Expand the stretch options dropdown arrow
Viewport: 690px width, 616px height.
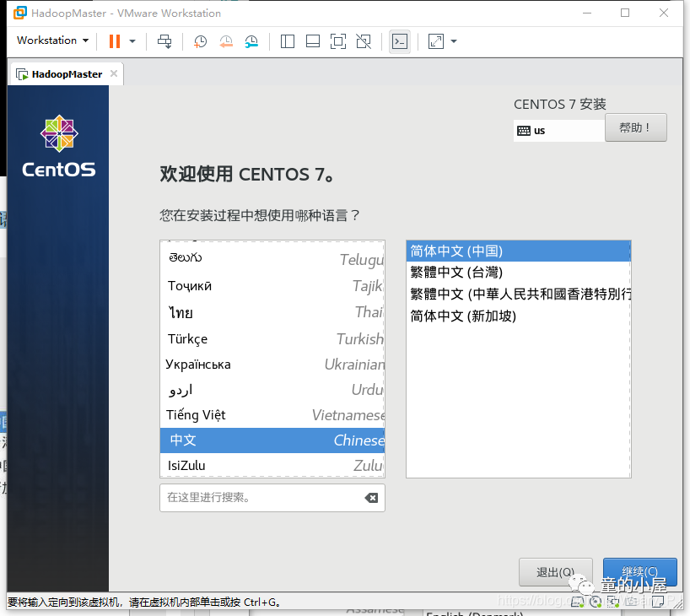click(454, 41)
